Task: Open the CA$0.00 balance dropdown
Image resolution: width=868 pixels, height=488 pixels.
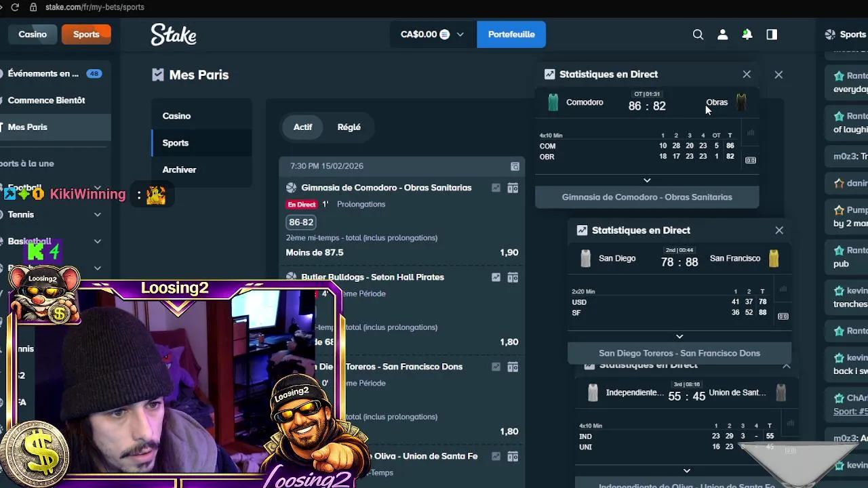Action: [x=433, y=35]
